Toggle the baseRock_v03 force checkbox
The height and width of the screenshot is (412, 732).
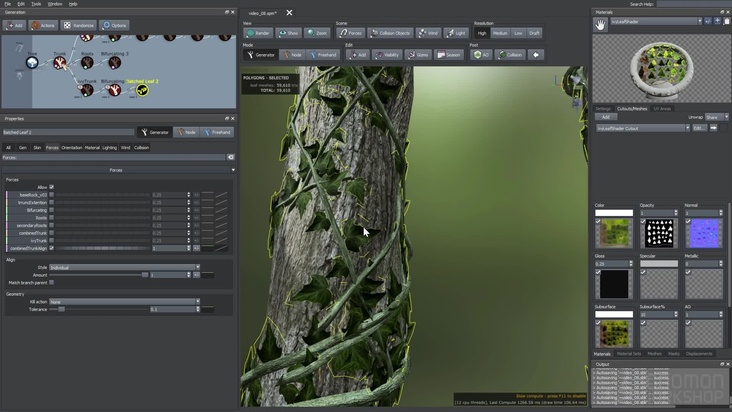click(52, 195)
